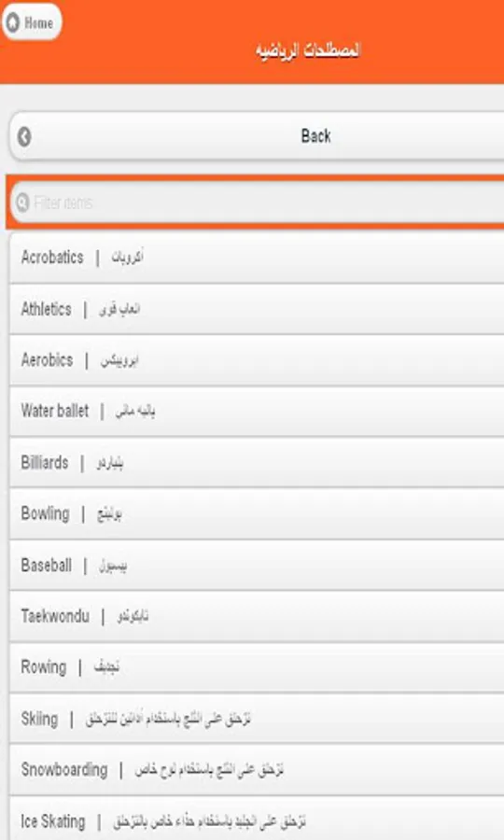The image size is (504, 840).
Task: Focus the Filter items search field
Action: click(x=258, y=203)
